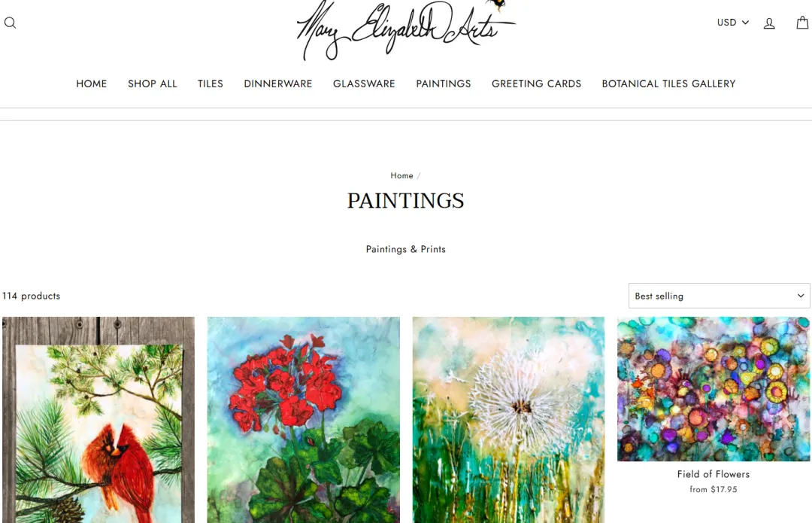The height and width of the screenshot is (523, 812).
Task: Select the TILES menu item
Action: coord(211,84)
